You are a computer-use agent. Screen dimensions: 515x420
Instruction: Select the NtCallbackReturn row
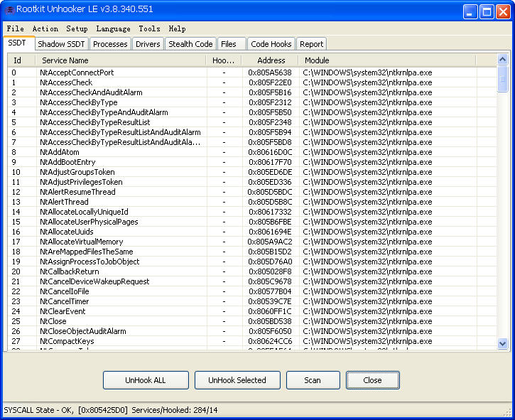252,271
